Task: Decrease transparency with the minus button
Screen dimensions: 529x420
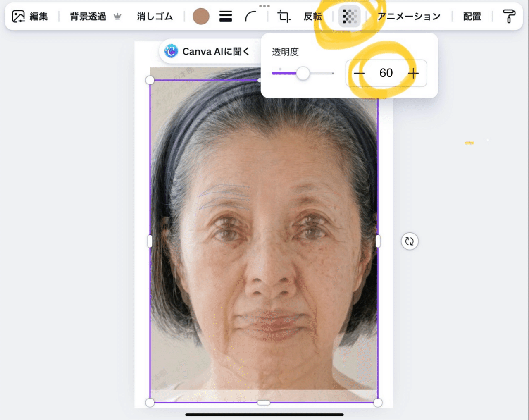Action: pos(359,74)
